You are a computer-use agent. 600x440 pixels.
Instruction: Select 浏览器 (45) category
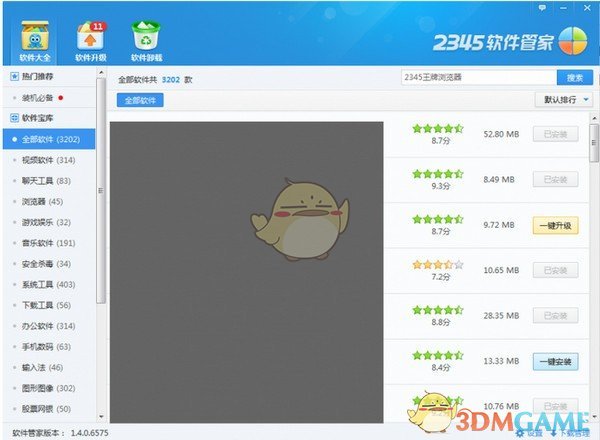coord(49,201)
